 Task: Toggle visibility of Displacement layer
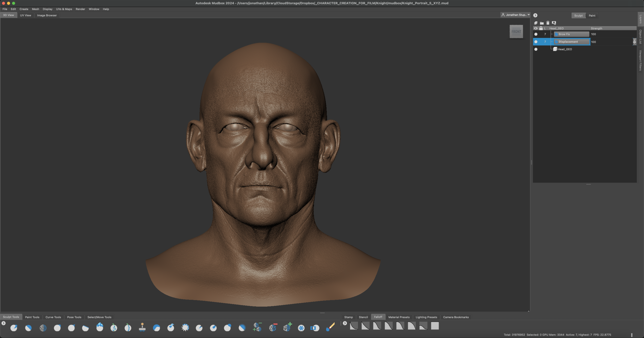pos(536,42)
